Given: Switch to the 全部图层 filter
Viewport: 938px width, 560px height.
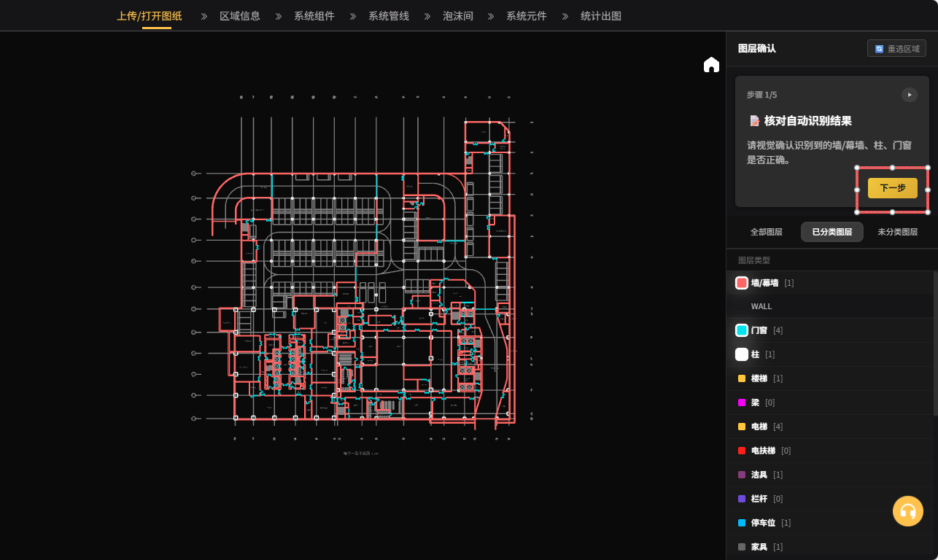Looking at the screenshot, I should pyautogui.click(x=766, y=232).
